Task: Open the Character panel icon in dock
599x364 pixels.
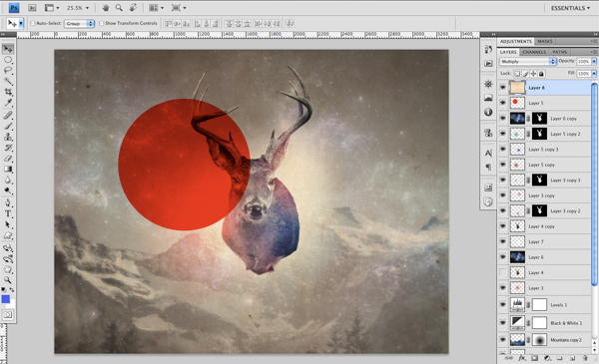Action: coord(488,153)
